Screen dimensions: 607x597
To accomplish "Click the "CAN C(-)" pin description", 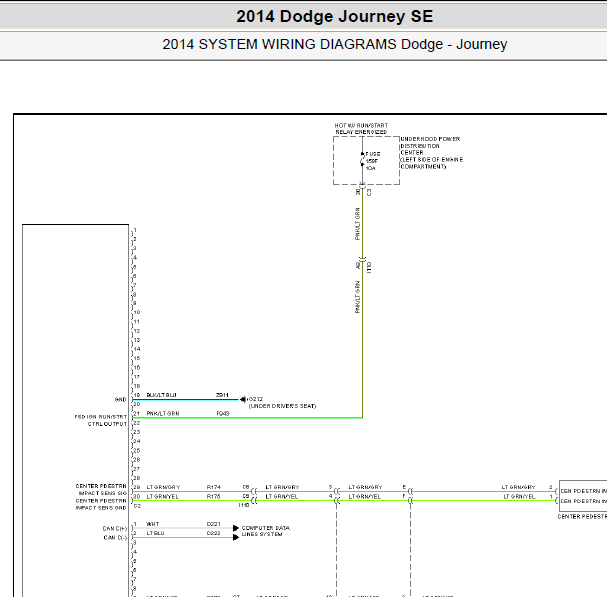I will click(115, 538).
